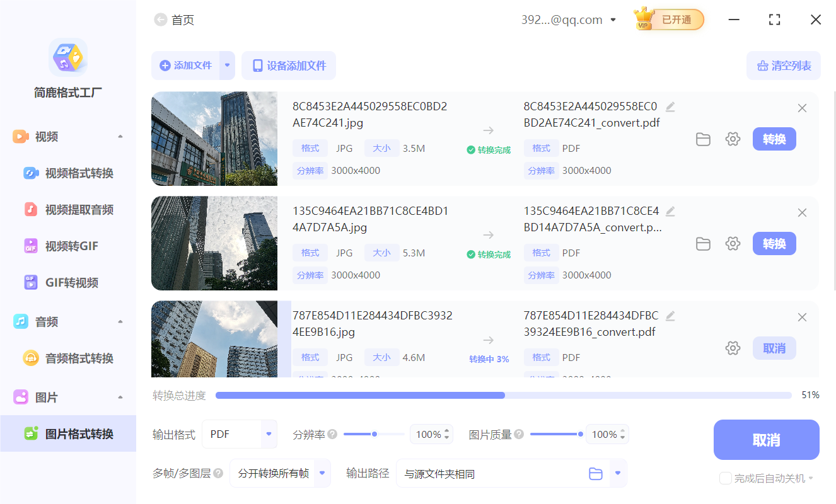Image resolution: width=836 pixels, height=504 pixels.
Task: Open output folder for the first converted file
Action: tap(703, 139)
